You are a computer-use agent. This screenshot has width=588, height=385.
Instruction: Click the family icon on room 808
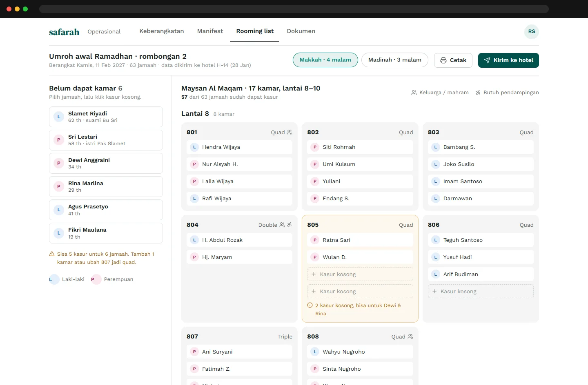(410, 336)
